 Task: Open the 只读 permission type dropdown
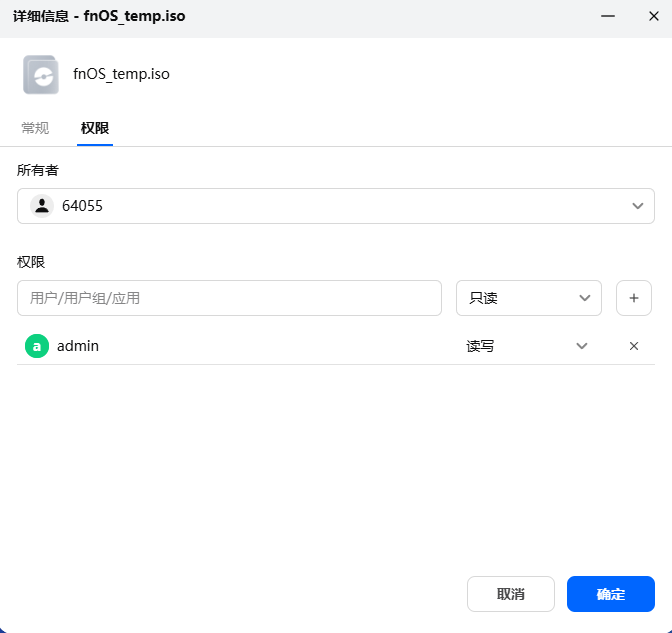click(x=528, y=298)
